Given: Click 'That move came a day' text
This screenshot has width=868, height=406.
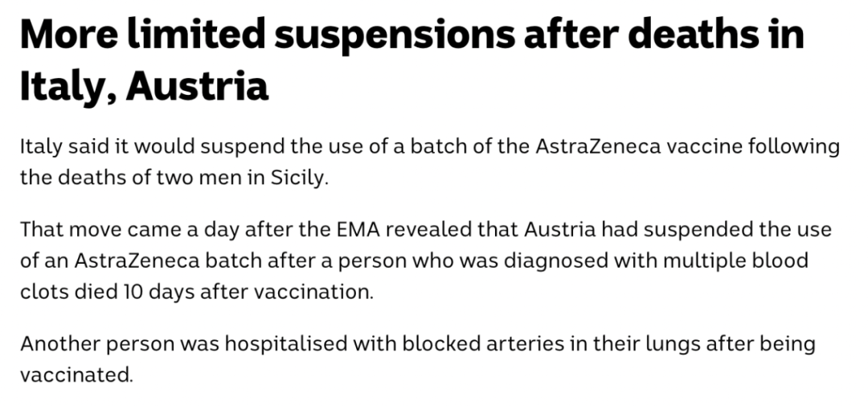Looking at the screenshot, I should click(129, 229).
